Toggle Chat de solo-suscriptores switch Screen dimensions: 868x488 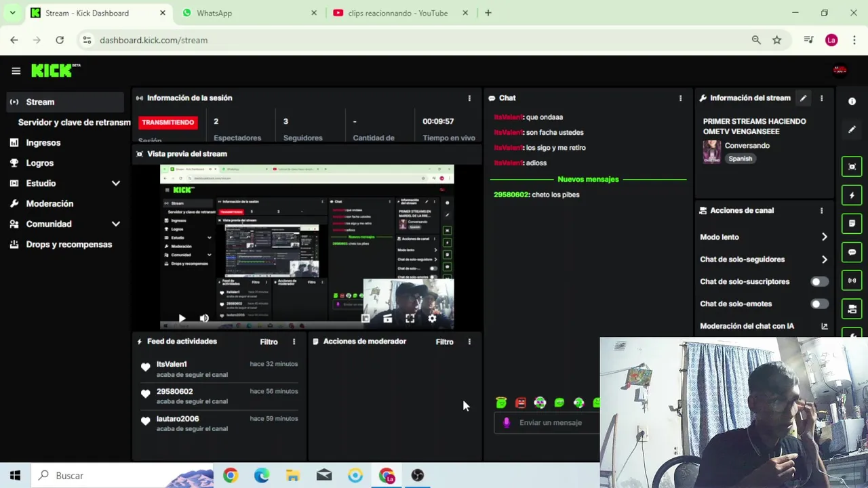819,281
